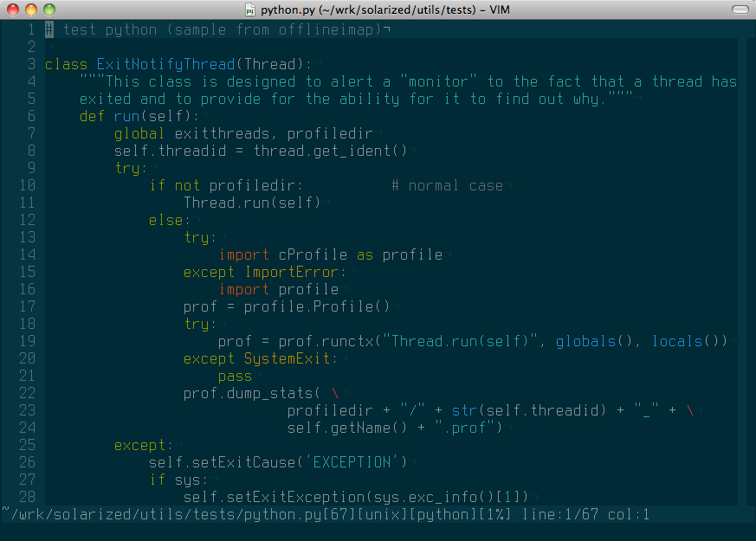Viewport: 756px width, 541px height.
Task: Click on 'def run(self)' method definition
Action: (x=139, y=116)
